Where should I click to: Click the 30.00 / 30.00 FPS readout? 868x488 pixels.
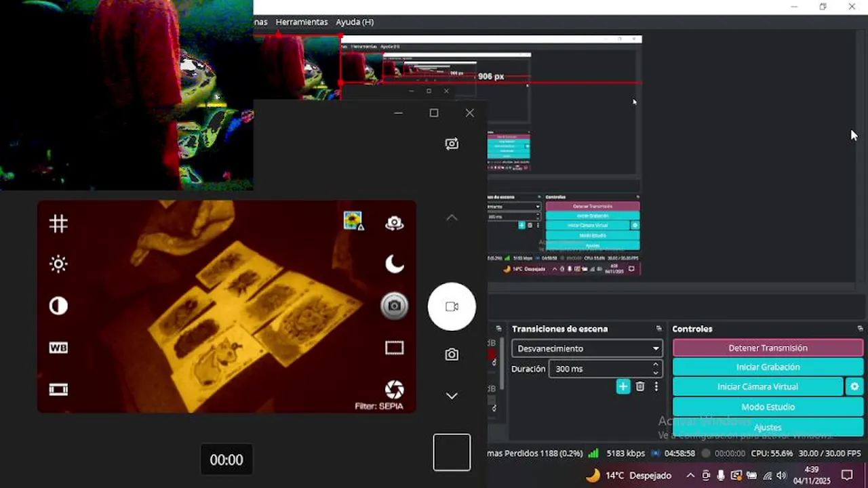coord(829,453)
